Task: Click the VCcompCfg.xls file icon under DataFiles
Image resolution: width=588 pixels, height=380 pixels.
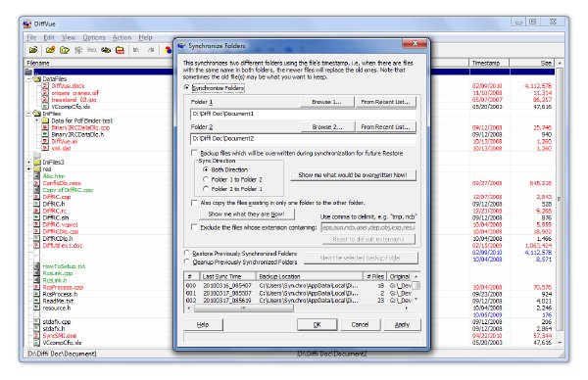Action: point(45,107)
